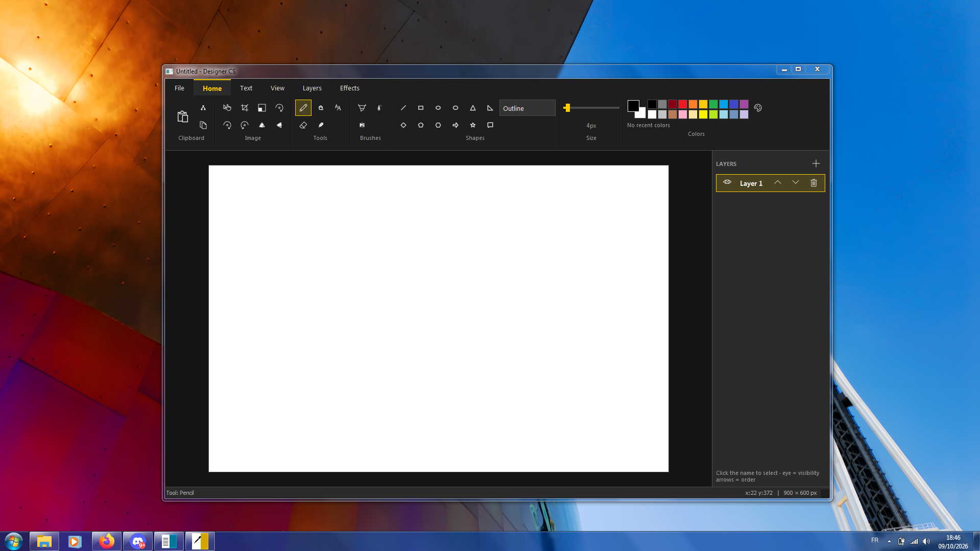Flip the image using the left-pointing triangle icon
Image resolution: width=980 pixels, height=551 pixels.
pos(279,125)
